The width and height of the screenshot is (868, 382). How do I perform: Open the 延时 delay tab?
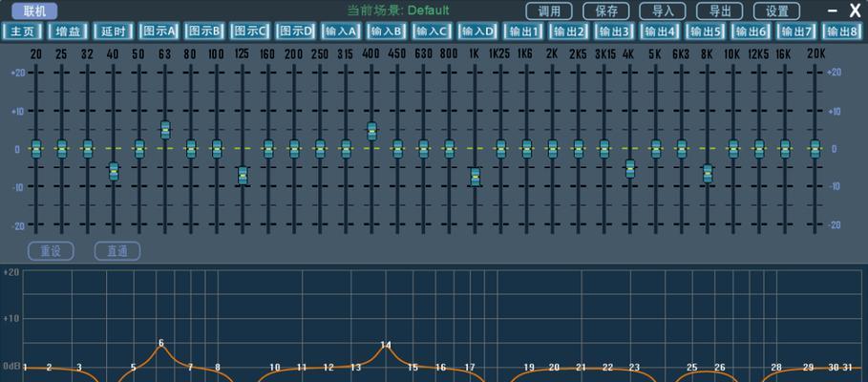click(x=113, y=32)
